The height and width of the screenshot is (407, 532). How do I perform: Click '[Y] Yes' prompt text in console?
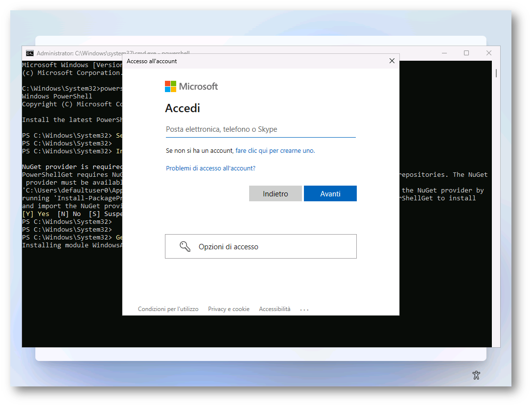pos(36,214)
